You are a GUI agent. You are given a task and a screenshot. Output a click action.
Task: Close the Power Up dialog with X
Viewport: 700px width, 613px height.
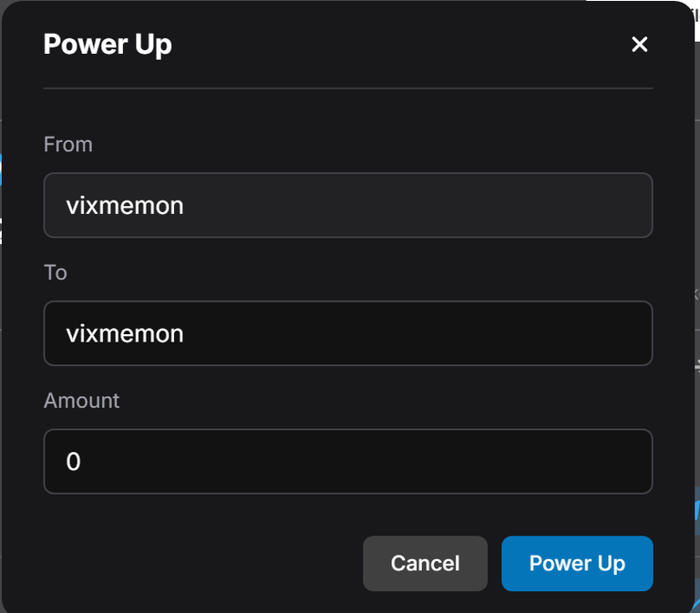click(639, 44)
